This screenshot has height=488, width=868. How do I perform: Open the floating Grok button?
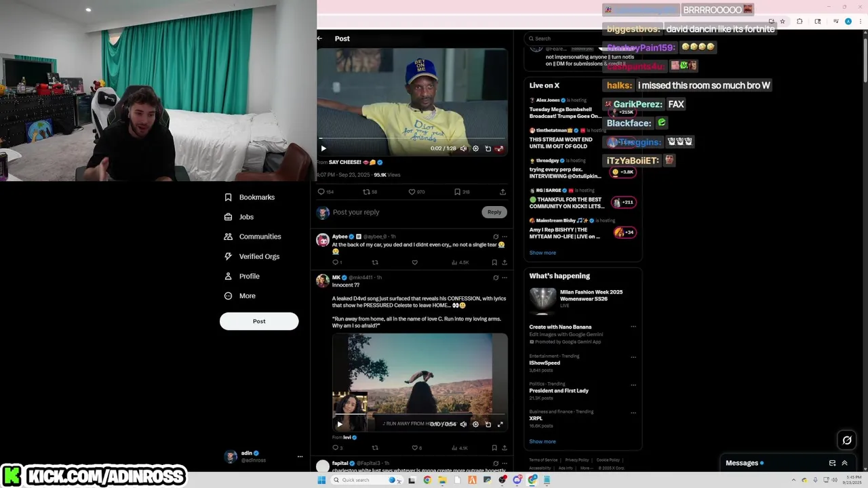(x=847, y=441)
